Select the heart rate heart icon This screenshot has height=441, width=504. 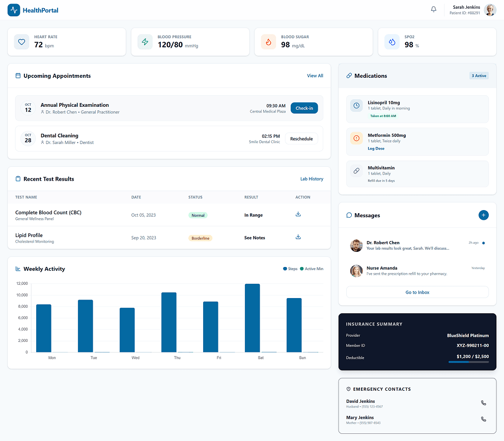click(21, 42)
